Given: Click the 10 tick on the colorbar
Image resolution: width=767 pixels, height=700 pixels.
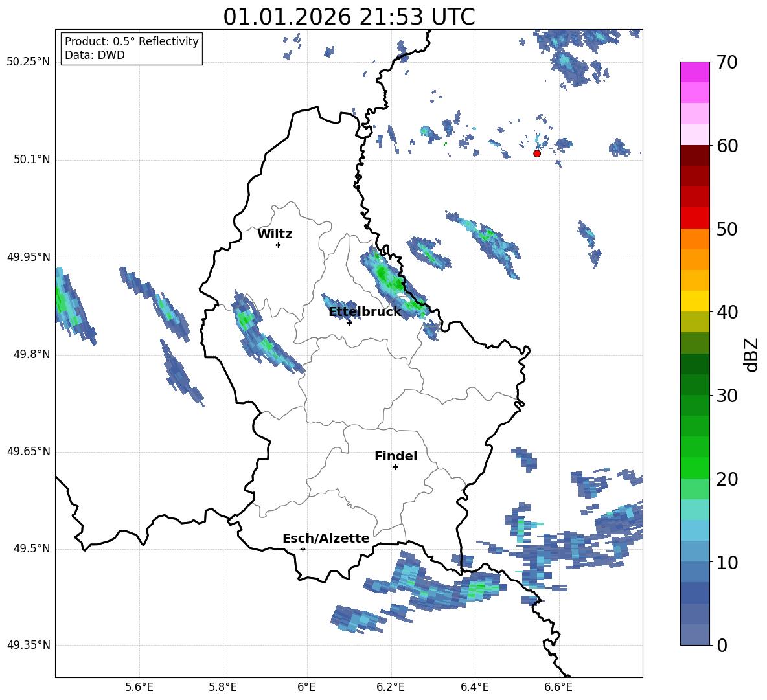Looking at the screenshot, I should [726, 562].
